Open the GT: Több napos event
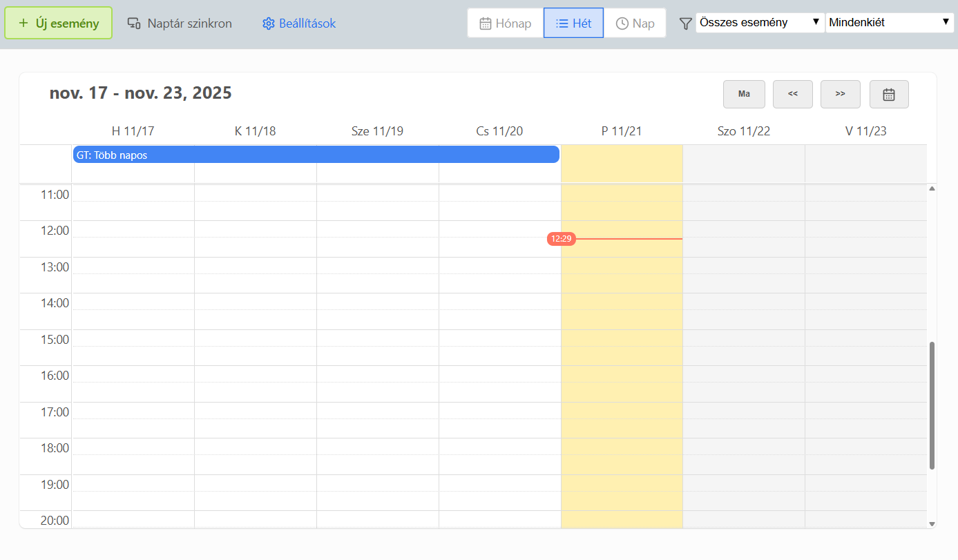 point(316,155)
